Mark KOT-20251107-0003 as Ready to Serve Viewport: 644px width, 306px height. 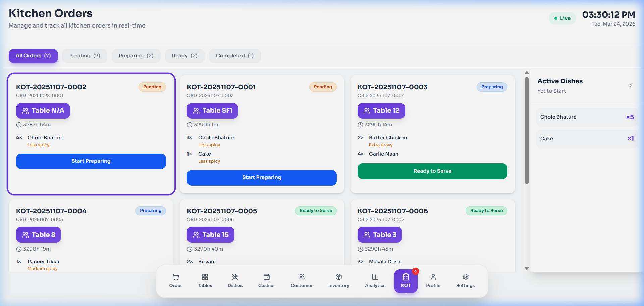point(432,171)
